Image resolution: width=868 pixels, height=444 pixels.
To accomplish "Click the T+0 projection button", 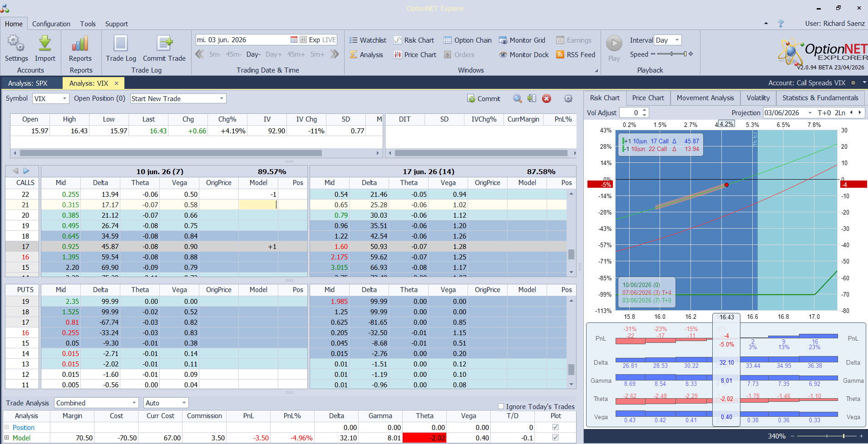I will 824,112.
